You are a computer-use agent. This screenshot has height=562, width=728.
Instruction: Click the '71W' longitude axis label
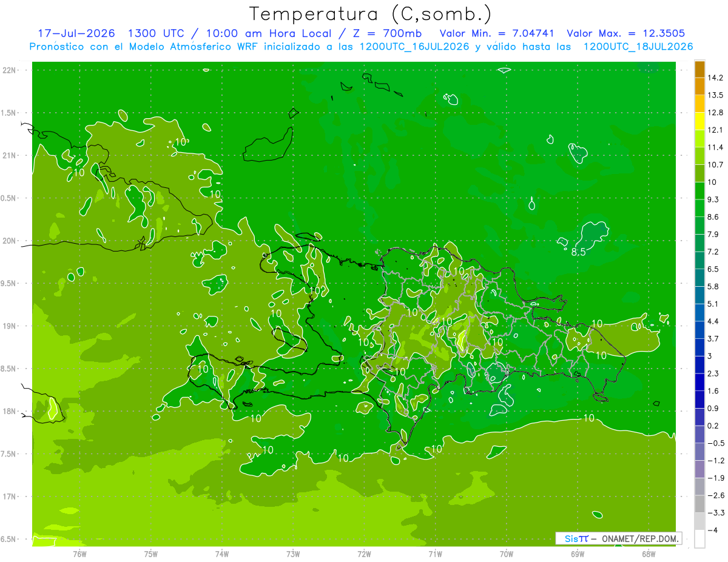pos(435,554)
